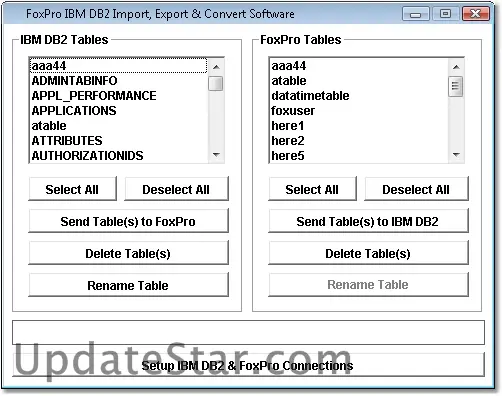The height and width of the screenshot is (396, 502).
Task: Click Deselect All under FoxPro Tables
Action: [416, 189]
